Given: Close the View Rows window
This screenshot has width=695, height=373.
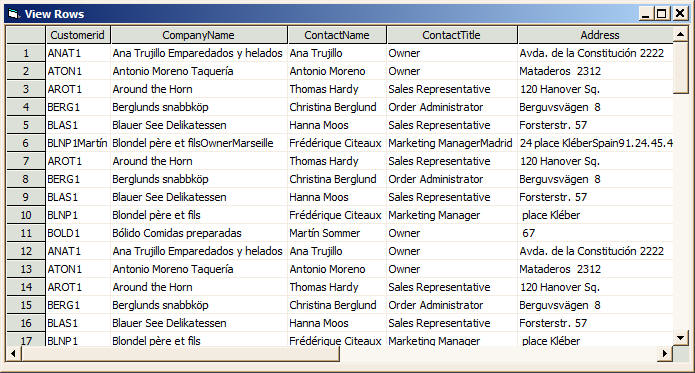Looking at the screenshot, I should pyautogui.click(x=679, y=14).
